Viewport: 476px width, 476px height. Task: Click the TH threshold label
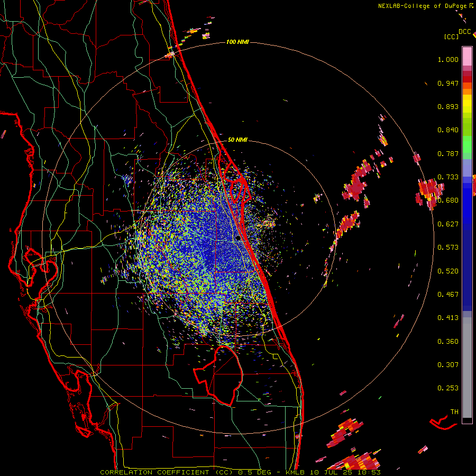coord(454,412)
